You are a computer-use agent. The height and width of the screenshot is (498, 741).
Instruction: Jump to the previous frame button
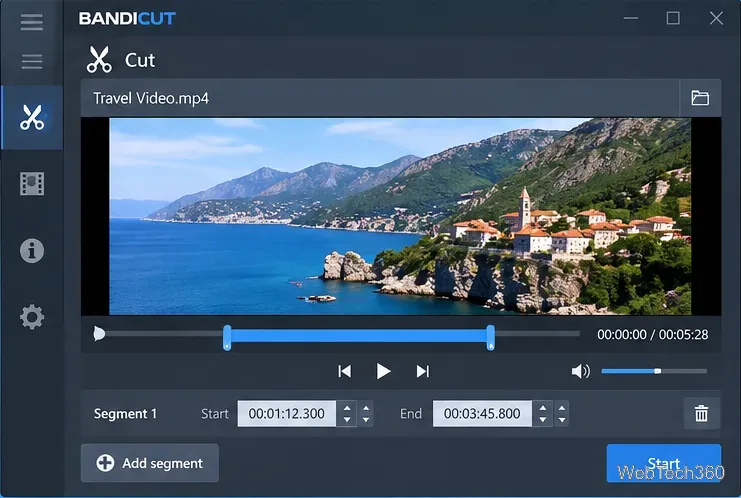pos(345,371)
